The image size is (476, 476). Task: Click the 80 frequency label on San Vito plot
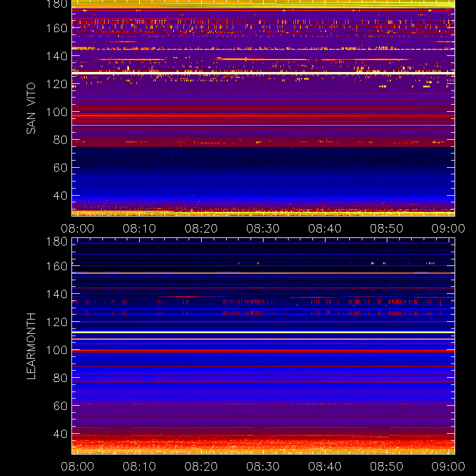pyautogui.click(x=60, y=140)
